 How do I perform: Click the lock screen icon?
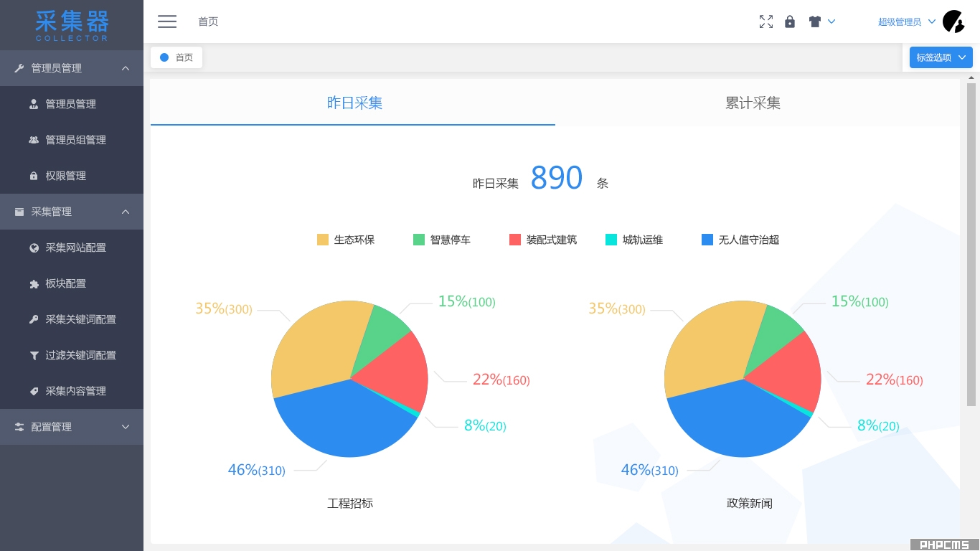point(790,22)
